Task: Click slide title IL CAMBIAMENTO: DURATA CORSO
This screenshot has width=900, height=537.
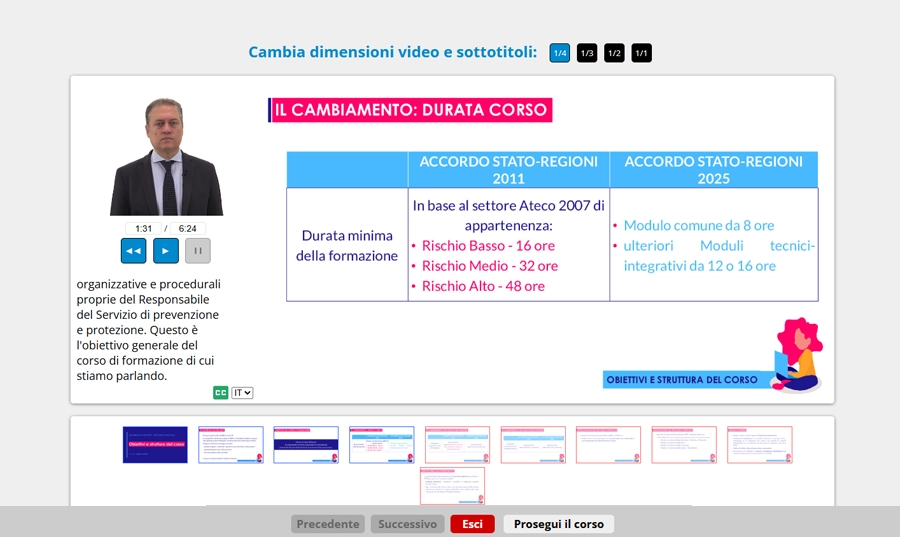Action: pyautogui.click(x=410, y=110)
